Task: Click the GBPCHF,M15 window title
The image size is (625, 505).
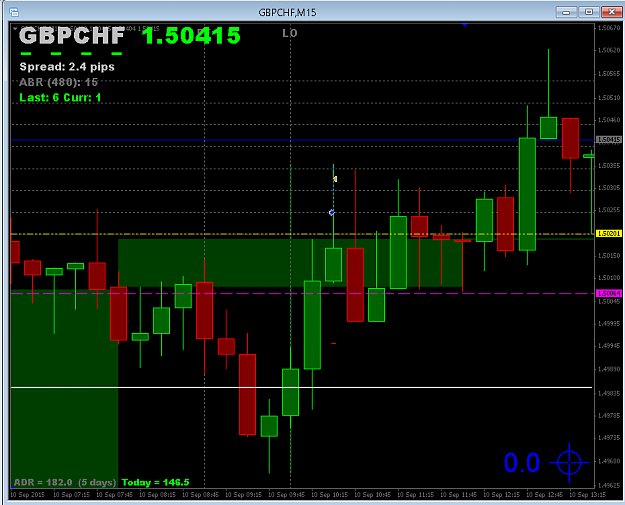Action: click(x=287, y=12)
